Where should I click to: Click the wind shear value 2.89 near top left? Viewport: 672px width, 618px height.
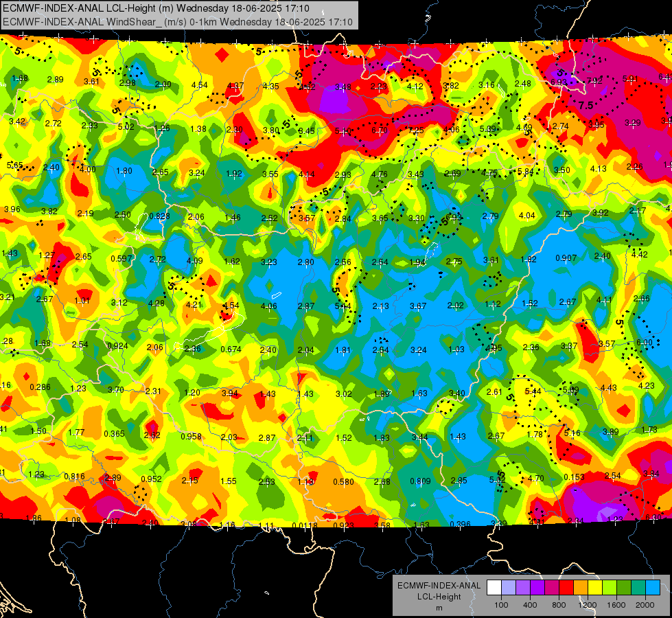[56, 80]
